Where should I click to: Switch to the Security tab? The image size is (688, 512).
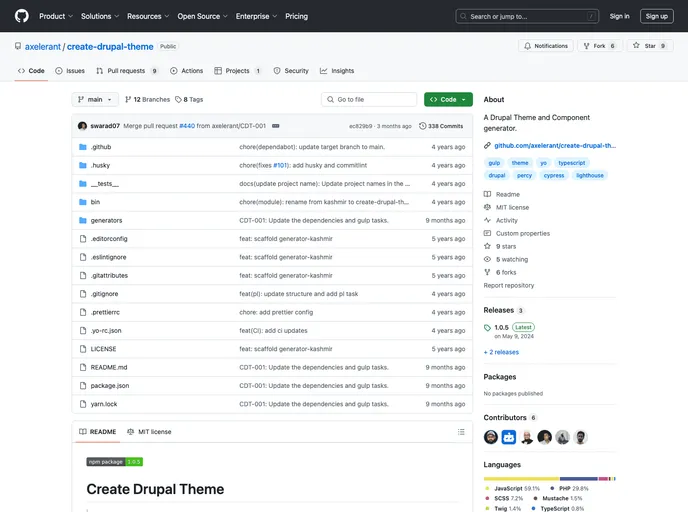pyautogui.click(x=291, y=71)
